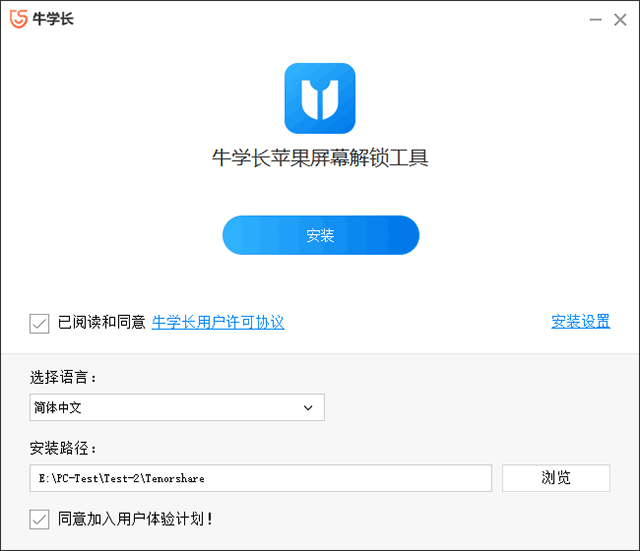Image resolution: width=640 pixels, height=551 pixels.
Task: Click the 牛学长 logo icon in title bar
Action: 19,19
